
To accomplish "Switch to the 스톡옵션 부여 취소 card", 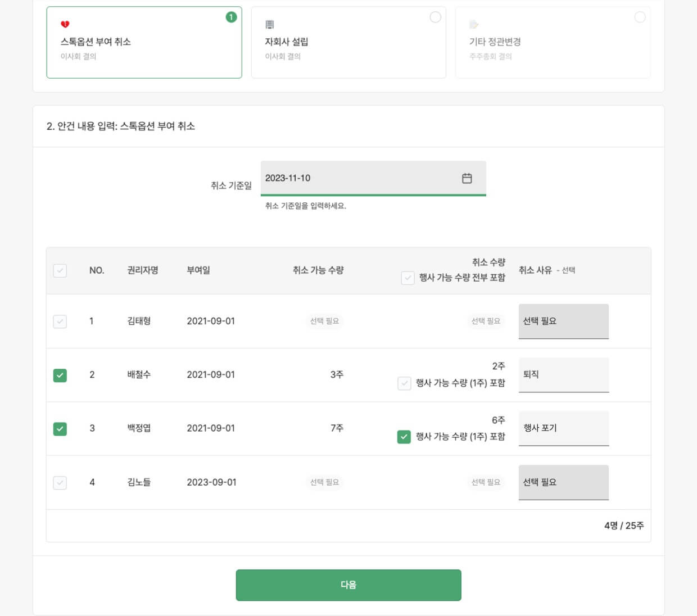I will click(144, 42).
